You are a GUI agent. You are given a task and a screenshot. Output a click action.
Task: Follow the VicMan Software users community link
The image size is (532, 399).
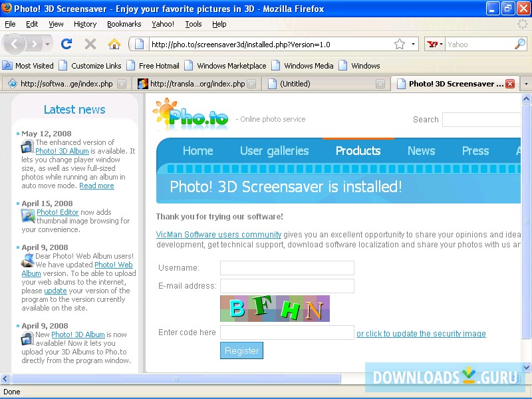point(219,235)
